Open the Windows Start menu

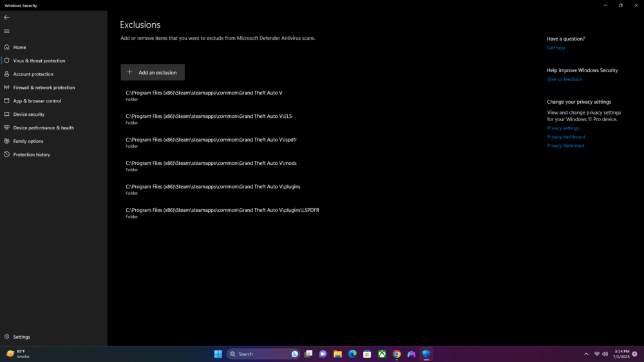coord(218,354)
